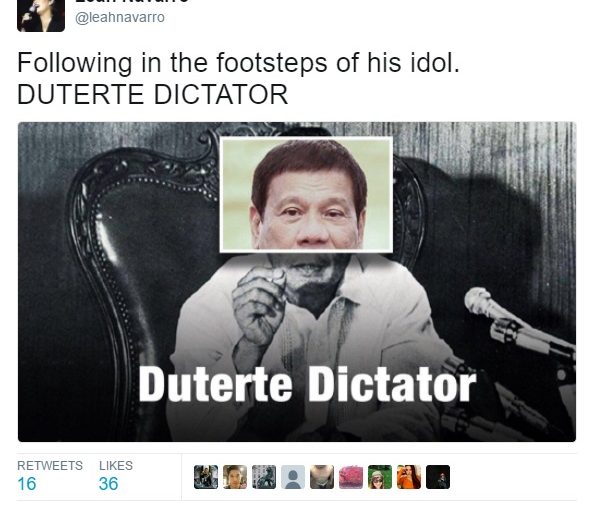Open avatar of woman in hat and sunglasses
Image resolution: width=601 pixels, height=510 pixels.
380,477
